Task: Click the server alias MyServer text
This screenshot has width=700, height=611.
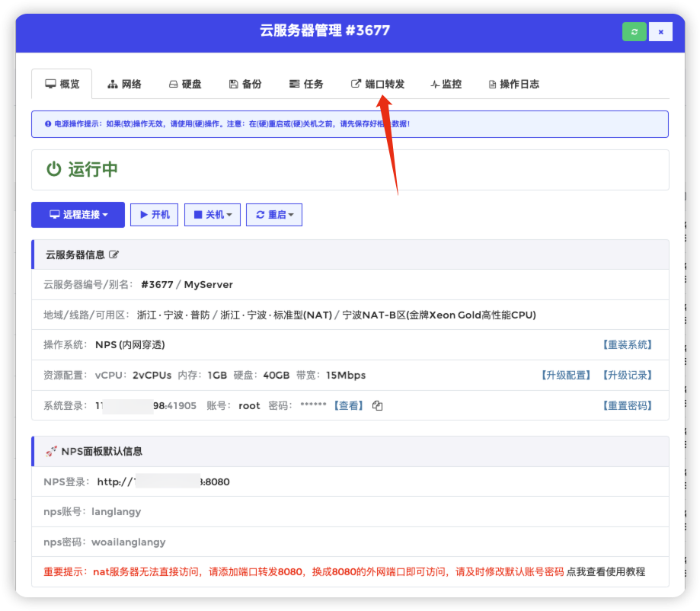Action: (209, 284)
